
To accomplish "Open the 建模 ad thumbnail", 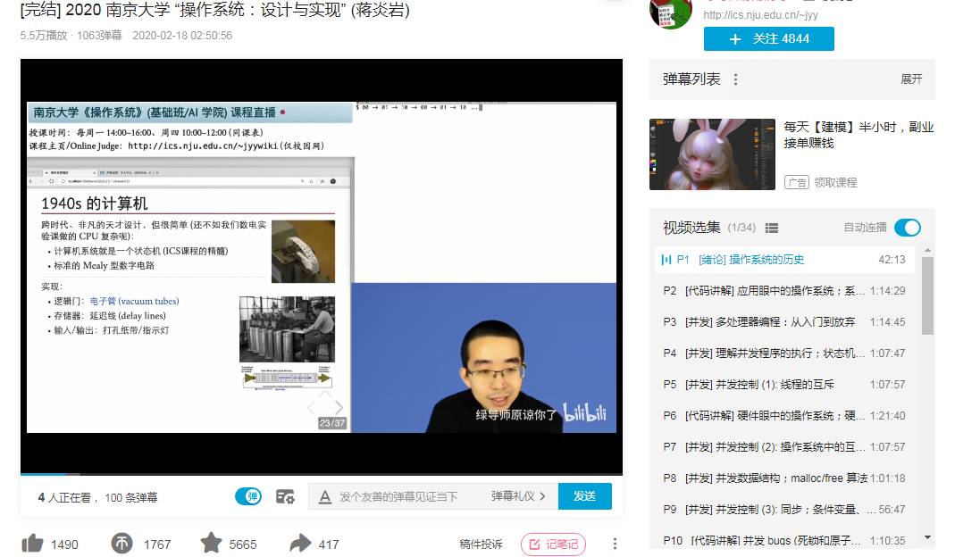I will pos(713,154).
